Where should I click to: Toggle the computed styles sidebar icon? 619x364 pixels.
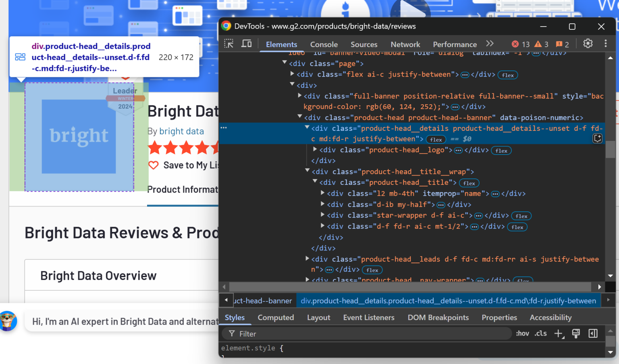(593, 333)
